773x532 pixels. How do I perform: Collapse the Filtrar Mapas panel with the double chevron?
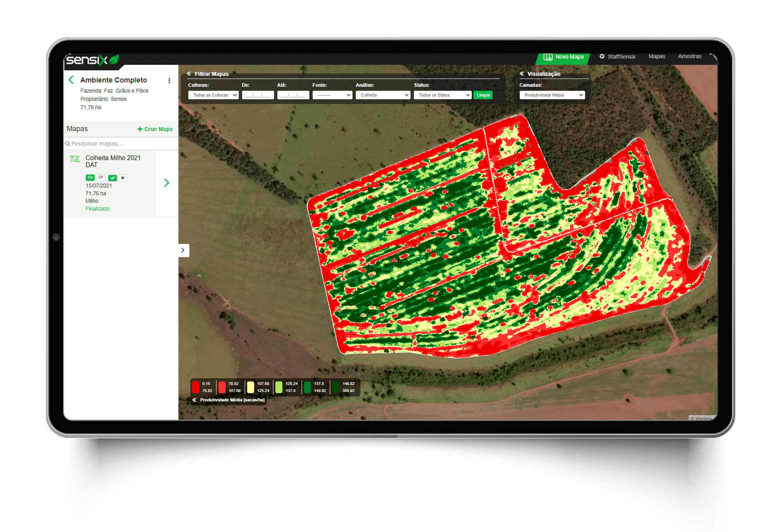point(189,73)
